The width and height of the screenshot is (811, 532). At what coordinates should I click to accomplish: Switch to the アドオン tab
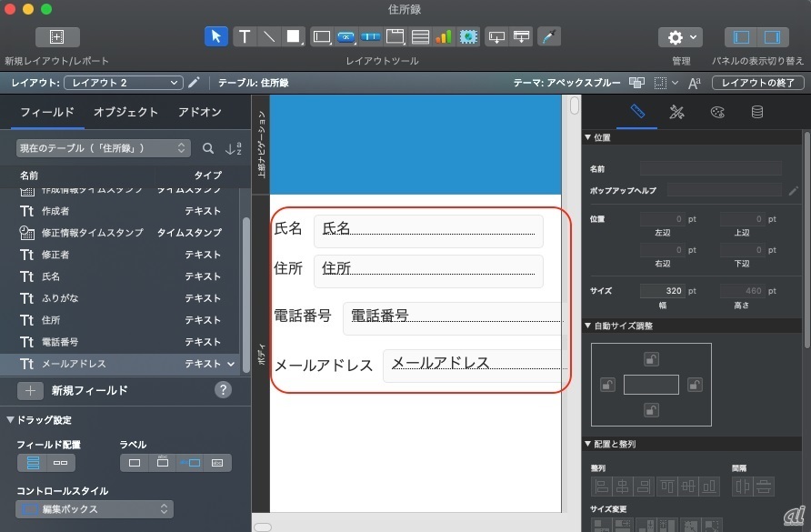tap(199, 113)
